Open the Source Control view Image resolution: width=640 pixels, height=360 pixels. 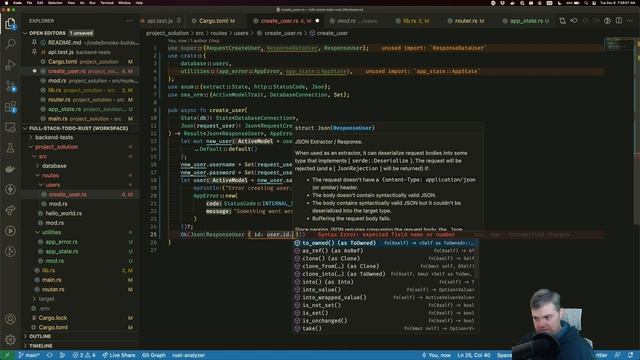click(x=10, y=86)
